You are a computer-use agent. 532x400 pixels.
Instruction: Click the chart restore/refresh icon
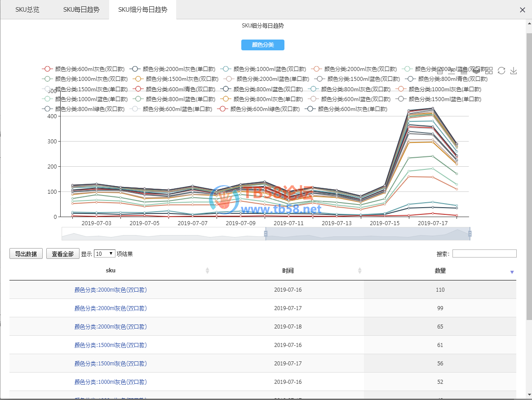click(x=501, y=71)
